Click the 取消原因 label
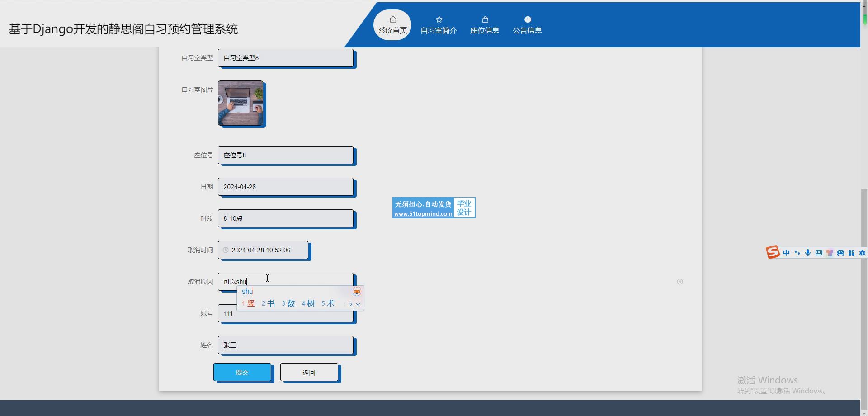The width and height of the screenshot is (868, 416). (200, 282)
